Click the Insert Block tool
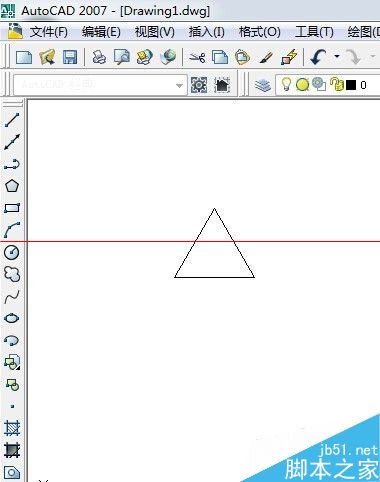This screenshot has width=380, height=482. pos(12,362)
